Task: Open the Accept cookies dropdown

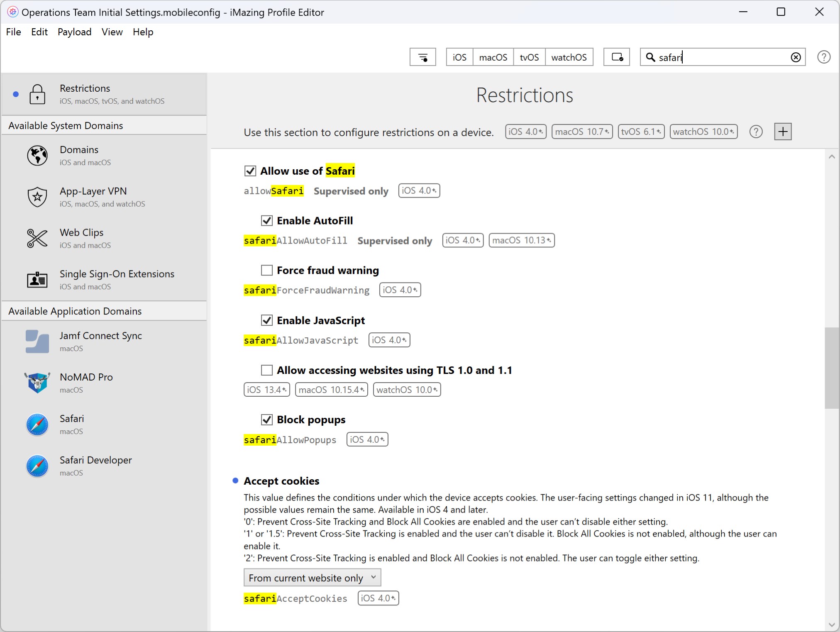Action: [312, 578]
